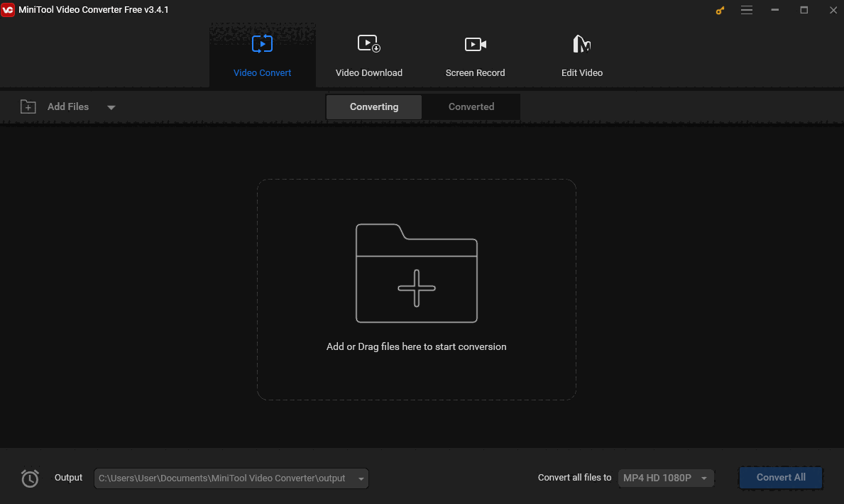Image resolution: width=844 pixels, height=504 pixels.
Task: Click the Convert all files to label
Action: click(574, 478)
